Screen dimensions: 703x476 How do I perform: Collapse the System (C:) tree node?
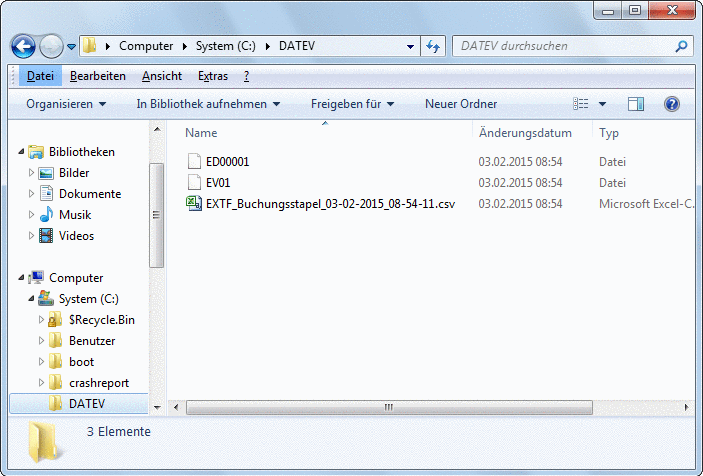click(31, 299)
